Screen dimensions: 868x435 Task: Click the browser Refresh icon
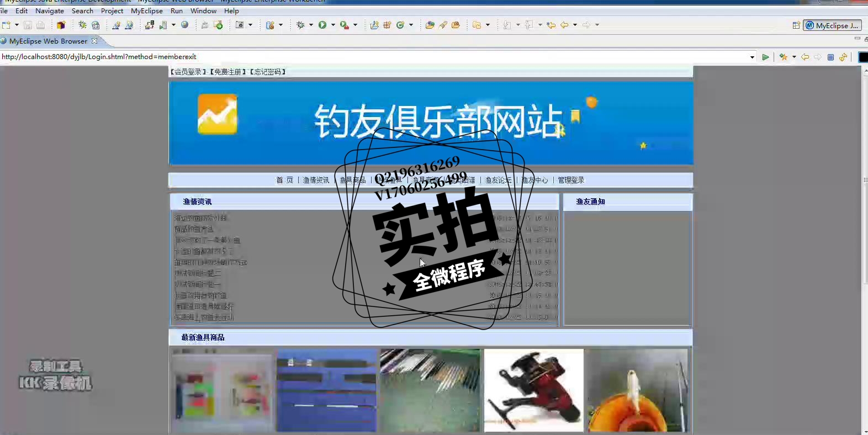(843, 57)
